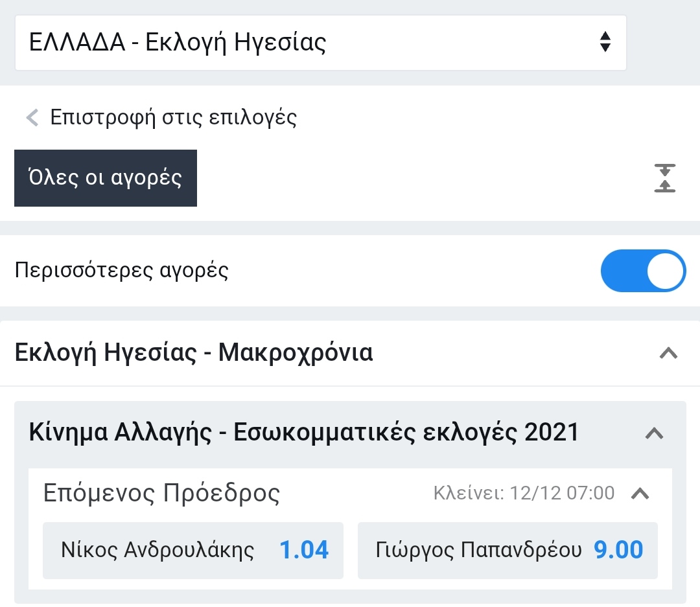Select the Όλες οι αγορές tab
The height and width of the screenshot is (607, 700).
(106, 178)
